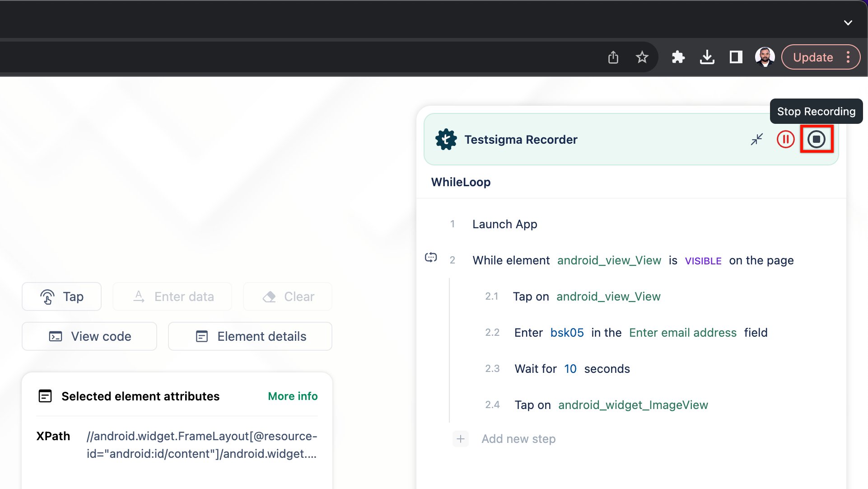Click the Update button

pos(812,57)
